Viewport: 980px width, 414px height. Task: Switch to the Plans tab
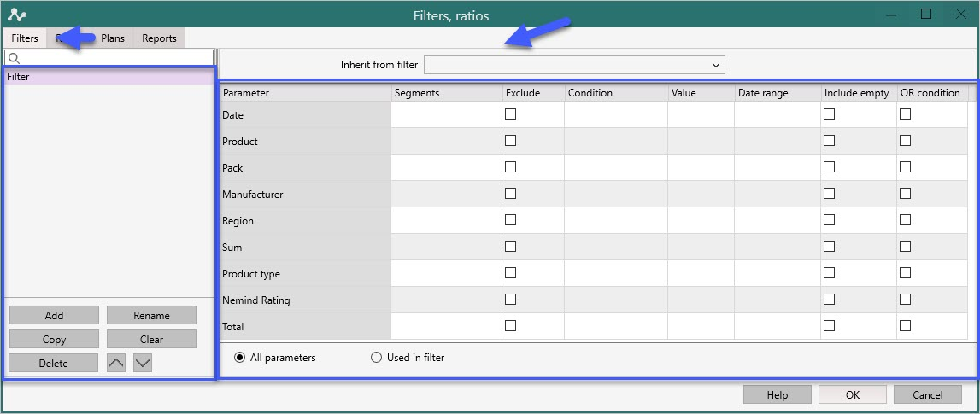tap(113, 38)
